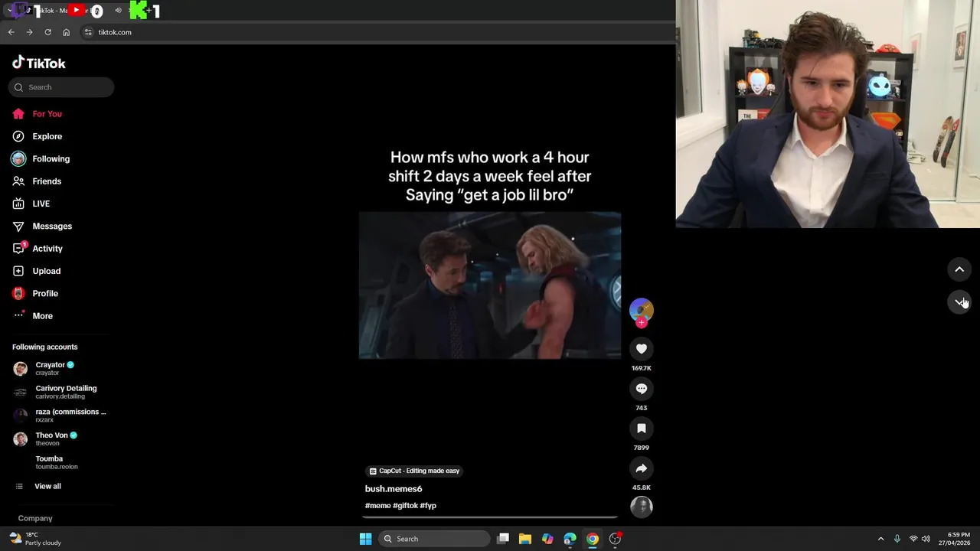The height and width of the screenshot is (551, 980).
Task: Open Activity notifications
Action: click(x=47, y=249)
